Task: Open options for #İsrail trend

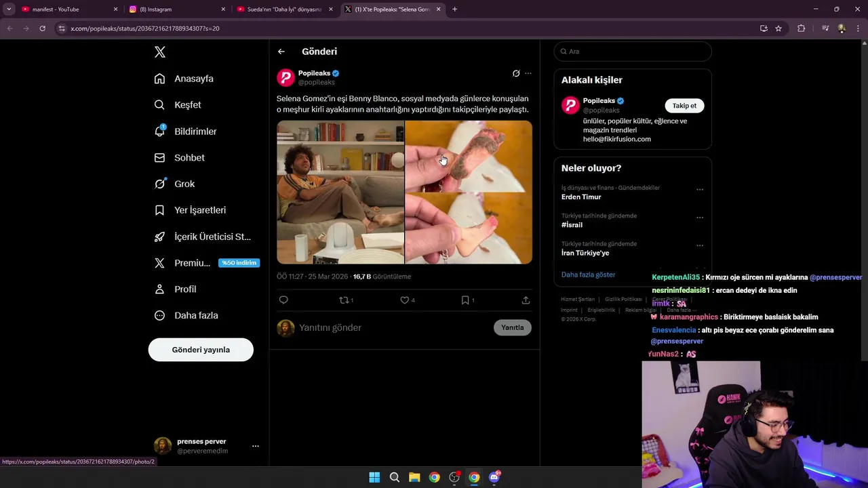Action: coord(700,217)
